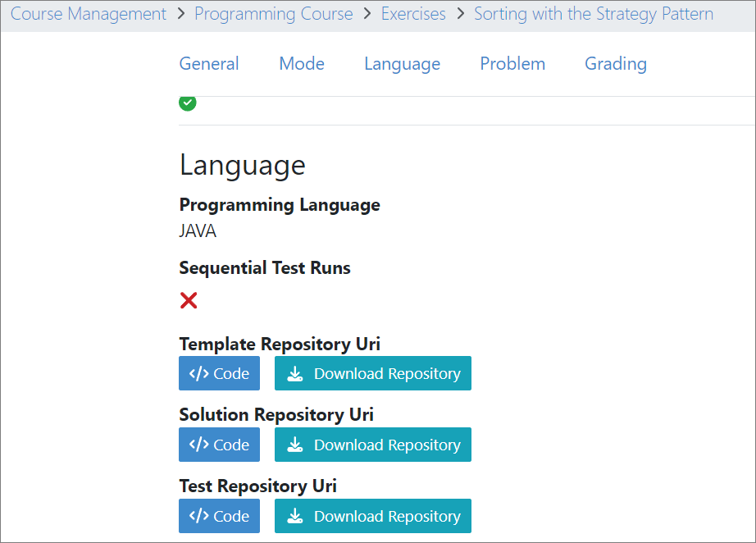756x543 pixels.
Task: Click the code icon on the Test Repository Code button
Action: (x=201, y=515)
